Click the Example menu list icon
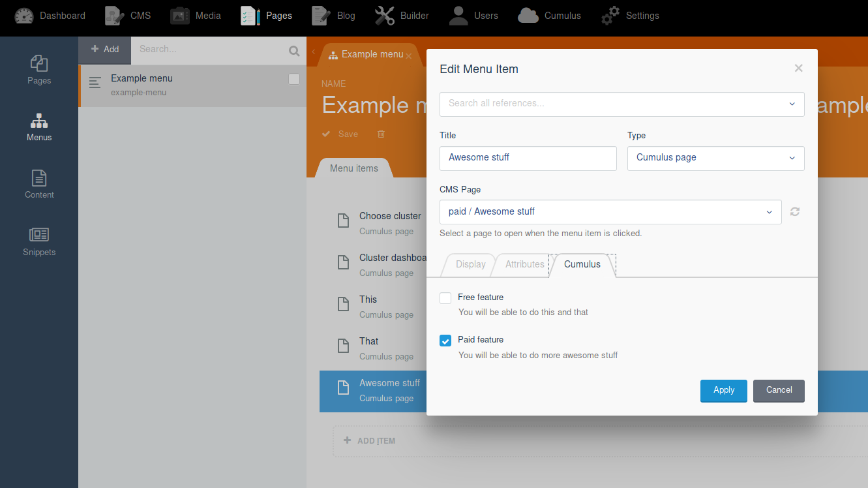 click(x=95, y=83)
